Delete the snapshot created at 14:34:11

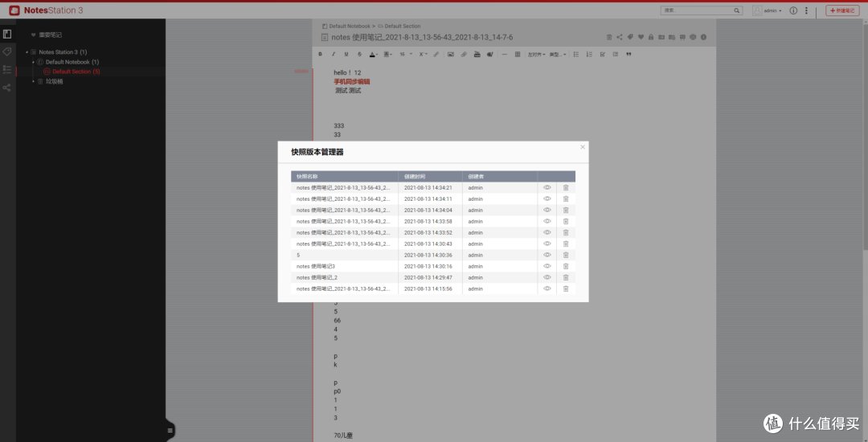point(566,198)
